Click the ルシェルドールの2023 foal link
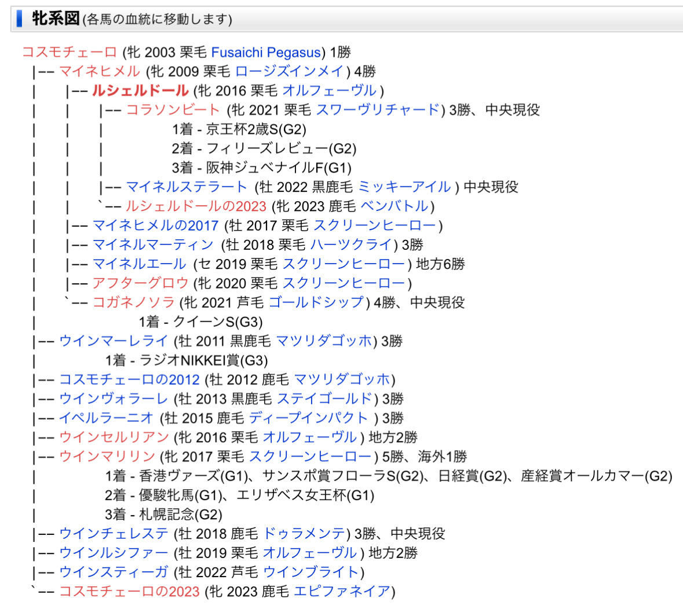 [196, 206]
